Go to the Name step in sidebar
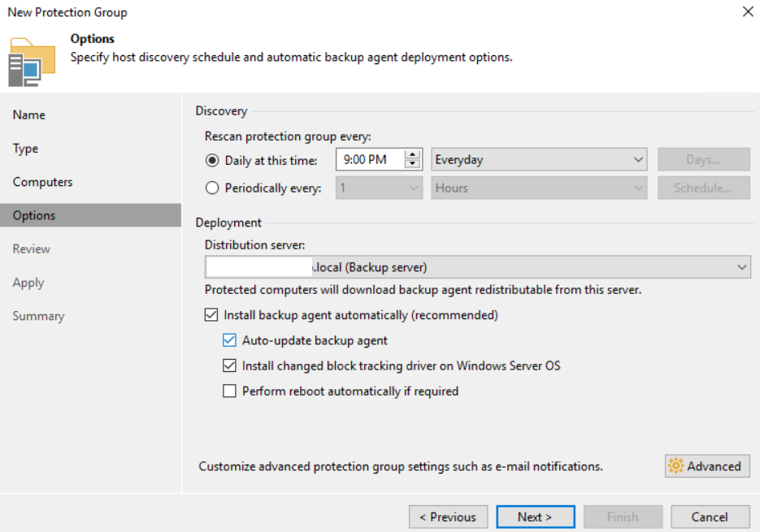This screenshot has width=760, height=532. point(29,115)
